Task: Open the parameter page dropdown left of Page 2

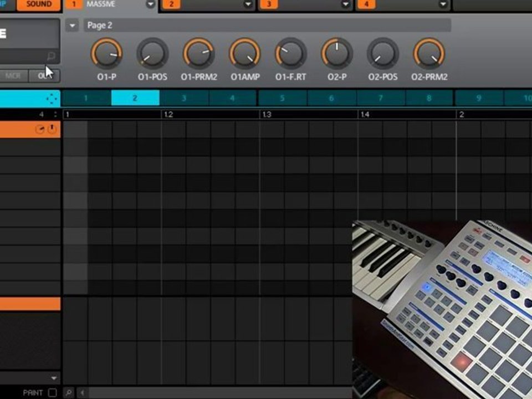Action: [x=72, y=25]
